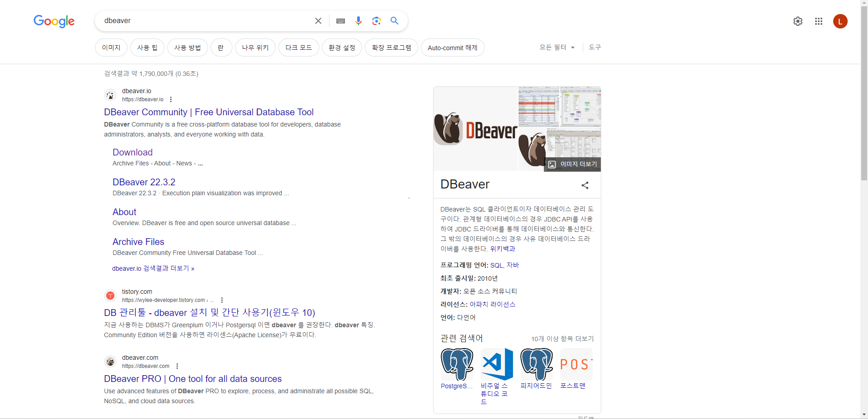Click https://dbeaver.com URL text
This screenshot has width=868, height=419.
point(146,366)
